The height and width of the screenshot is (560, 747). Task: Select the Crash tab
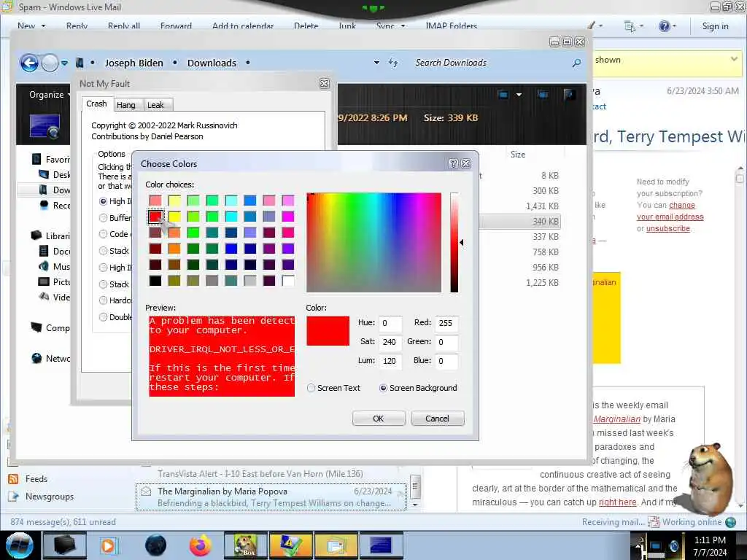[97, 104]
